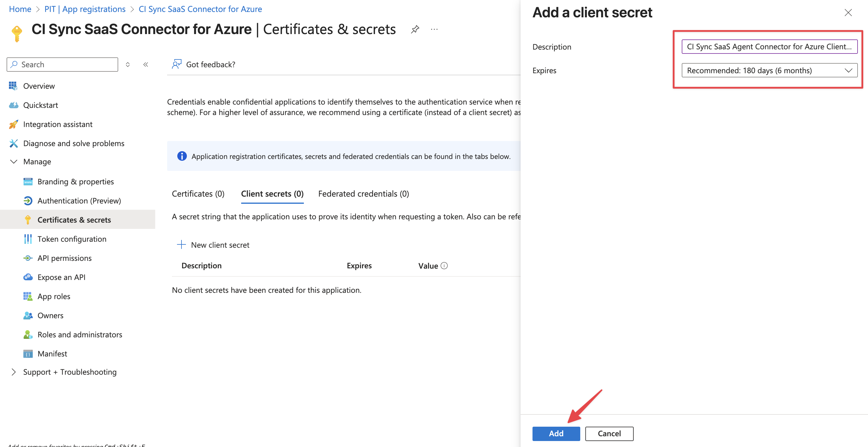868x447 pixels.
Task: Click the API permissions icon
Action: coord(28,258)
